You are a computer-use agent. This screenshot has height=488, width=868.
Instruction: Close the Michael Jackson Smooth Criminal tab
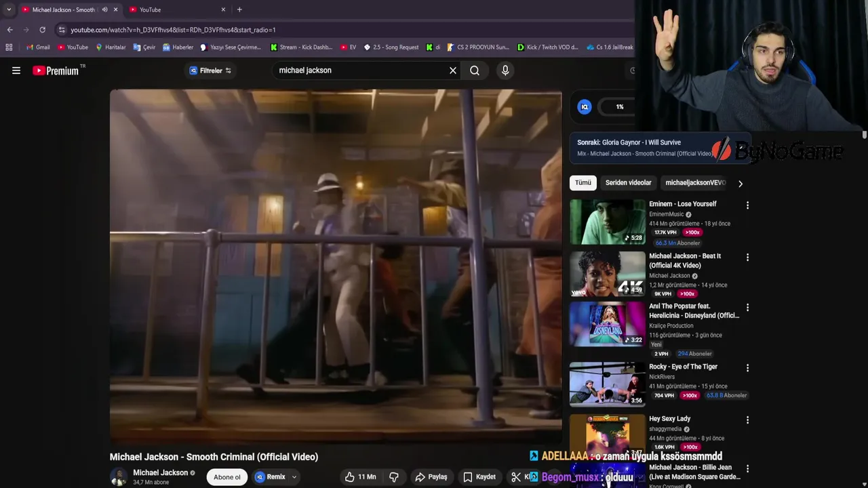(115, 9)
